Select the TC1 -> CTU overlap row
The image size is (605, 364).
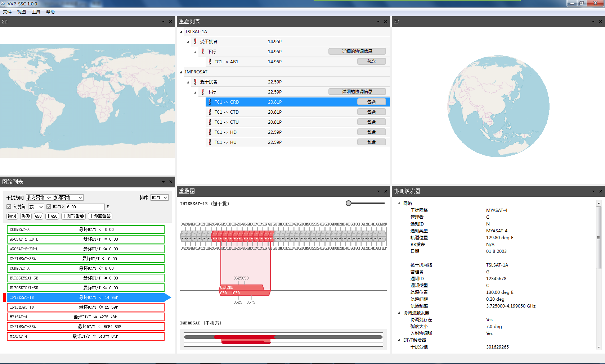(x=298, y=122)
